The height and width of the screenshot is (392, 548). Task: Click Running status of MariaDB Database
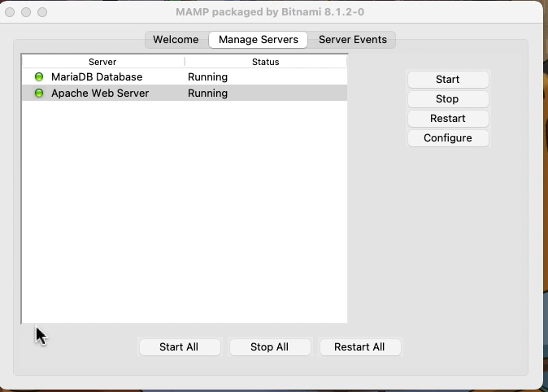(x=207, y=77)
